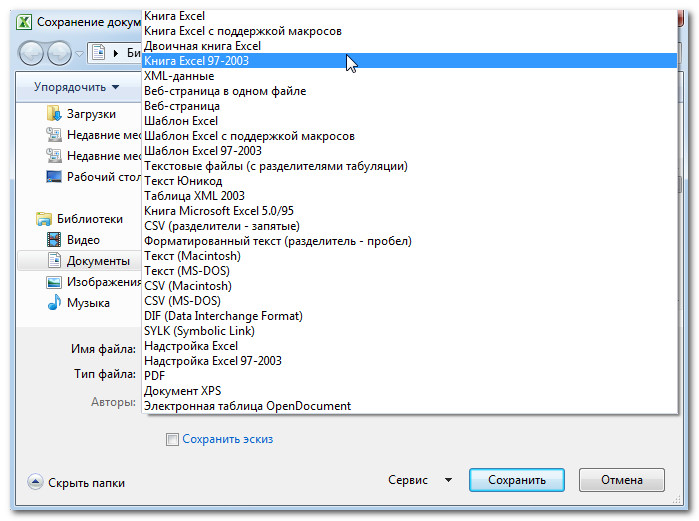This screenshot has width=699, height=521.
Task: Choose Книга Excel file type
Action: point(410,16)
